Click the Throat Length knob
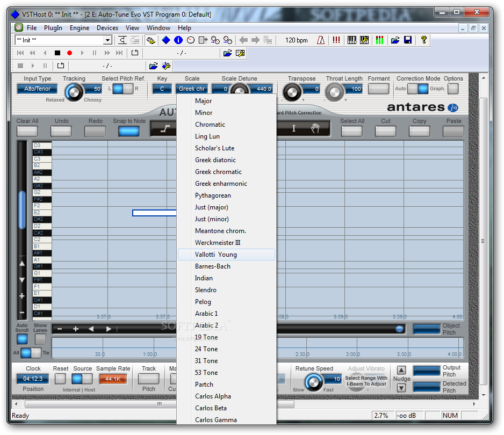Image resolution: width=504 pixels, height=435 pixels. (x=334, y=92)
